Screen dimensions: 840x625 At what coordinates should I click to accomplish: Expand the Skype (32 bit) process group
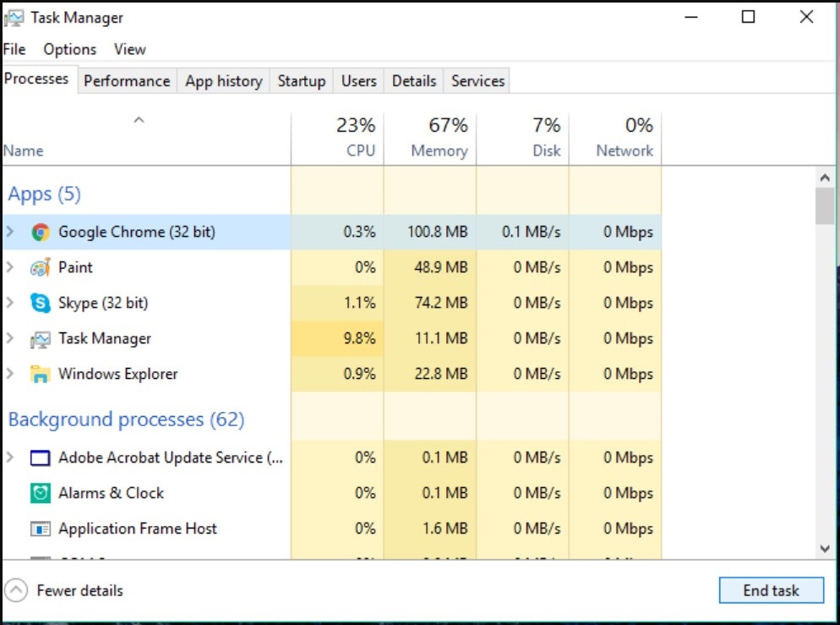[x=9, y=302]
